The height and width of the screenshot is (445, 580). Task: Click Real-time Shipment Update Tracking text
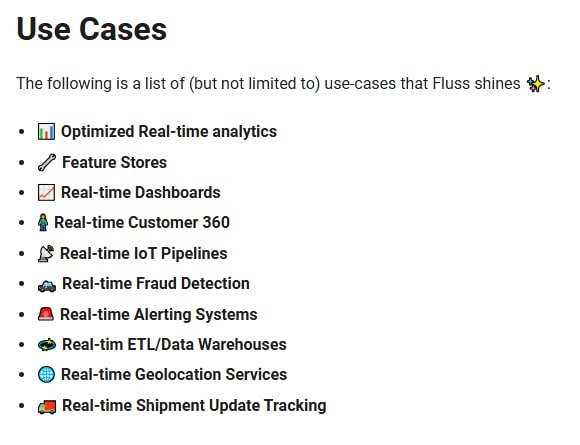click(194, 405)
